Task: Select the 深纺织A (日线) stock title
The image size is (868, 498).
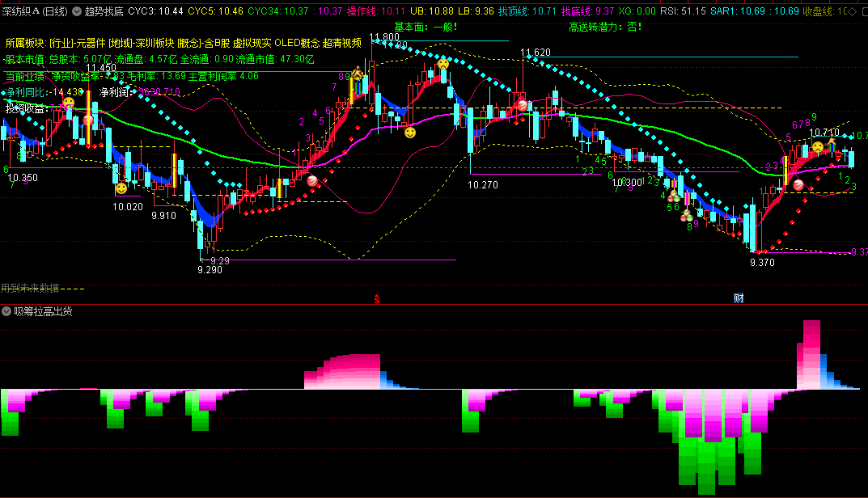Action: [x=34, y=11]
